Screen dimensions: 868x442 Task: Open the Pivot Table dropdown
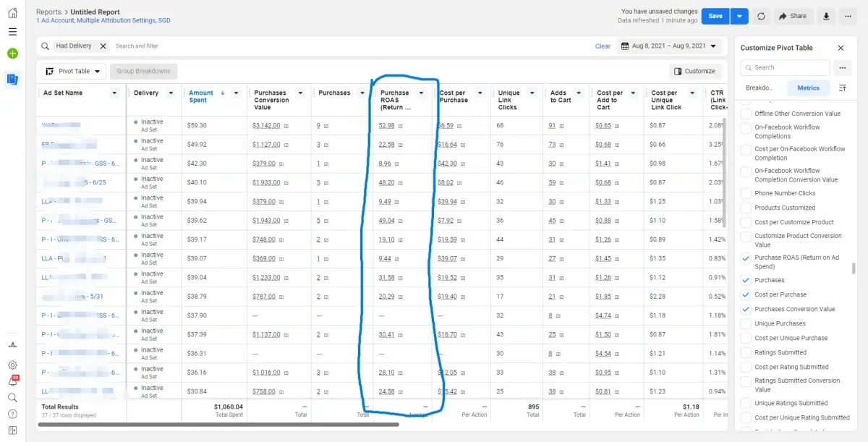74,71
